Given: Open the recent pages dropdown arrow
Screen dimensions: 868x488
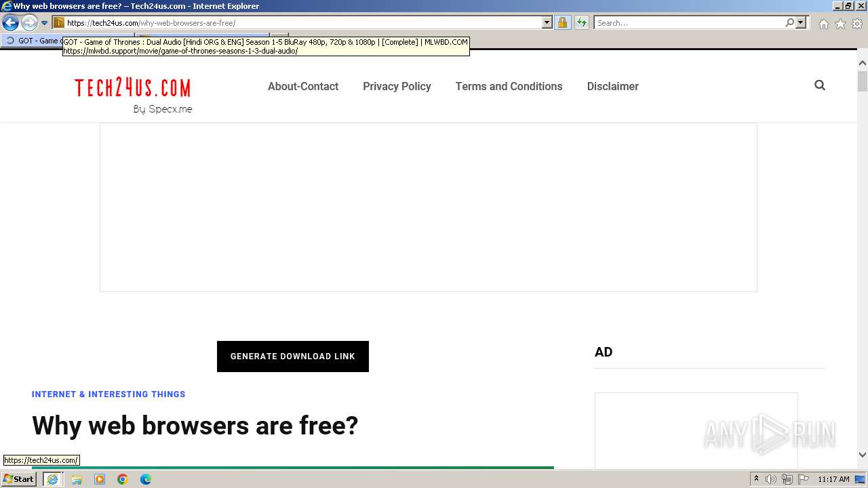Looking at the screenshot, I should tap(45, 23).
